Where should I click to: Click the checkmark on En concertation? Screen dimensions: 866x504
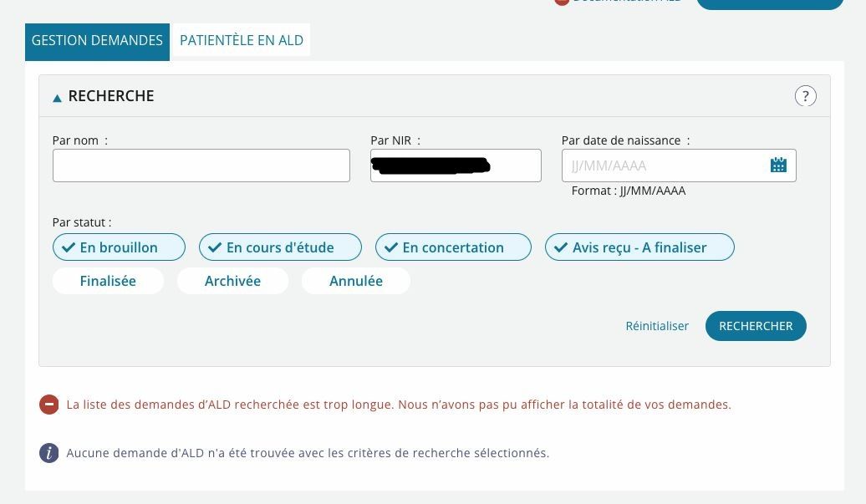(x=391, y=247)
